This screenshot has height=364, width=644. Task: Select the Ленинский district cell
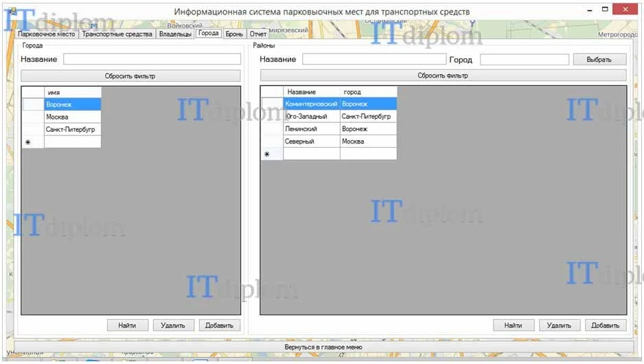[311, 128]
